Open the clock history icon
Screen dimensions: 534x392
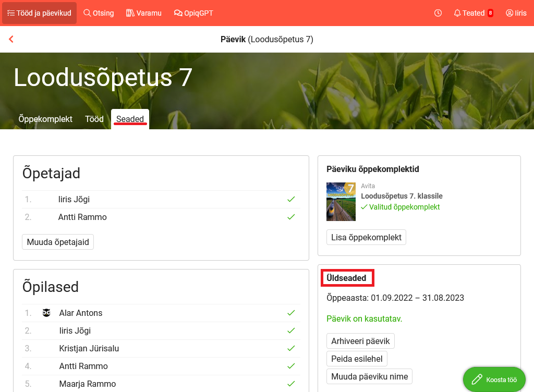click(438, 13)
